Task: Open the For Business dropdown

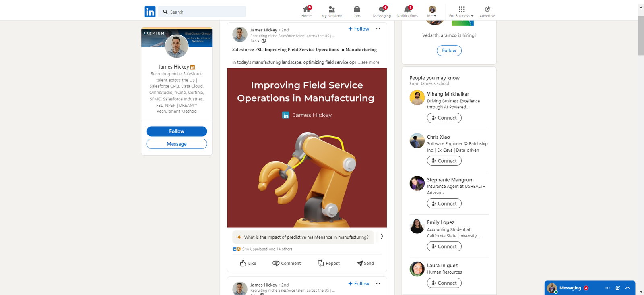Action: pyautogui.click(x=461, y=11)
